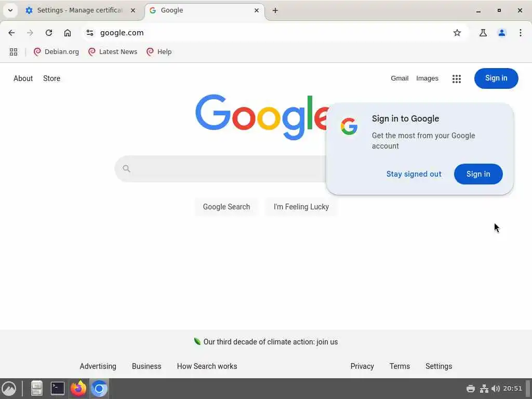Viewport: 532px width, 399px height.
Task: Click the magnifier icon in search box
Action: click(x=127, y=169)
